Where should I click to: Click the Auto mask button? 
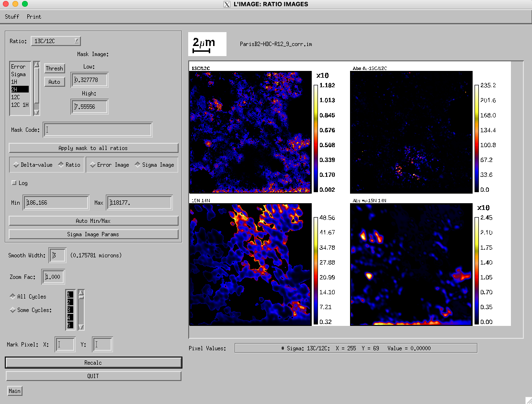(54, 82)
